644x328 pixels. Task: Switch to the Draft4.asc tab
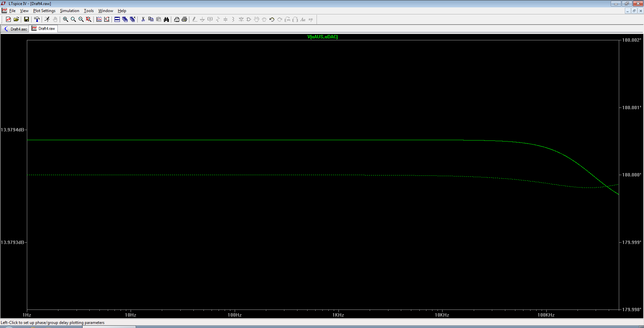tap(15, 29)
